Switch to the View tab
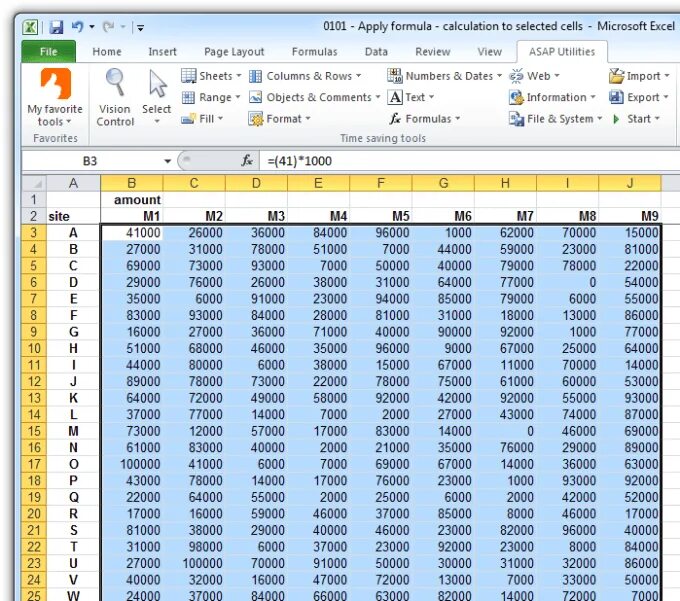This screenshot has width=680, height=601. point(490,52)
